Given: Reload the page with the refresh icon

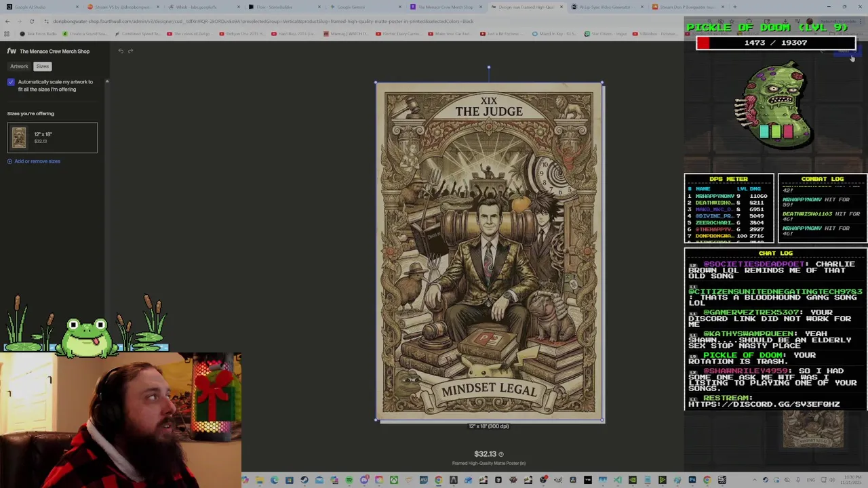Looking at the screenshot, I should pos(31,21).
